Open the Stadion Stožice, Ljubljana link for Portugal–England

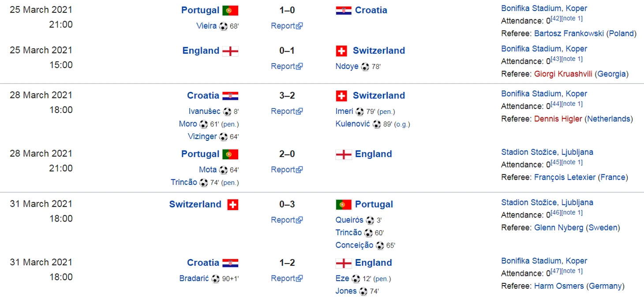coord(547,152)
